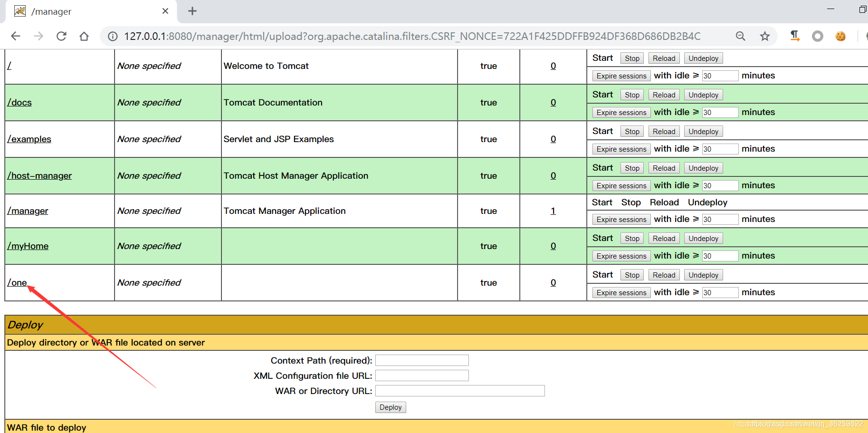Focus the Context Path input field

pyautogui.click(x=422, y=360)
